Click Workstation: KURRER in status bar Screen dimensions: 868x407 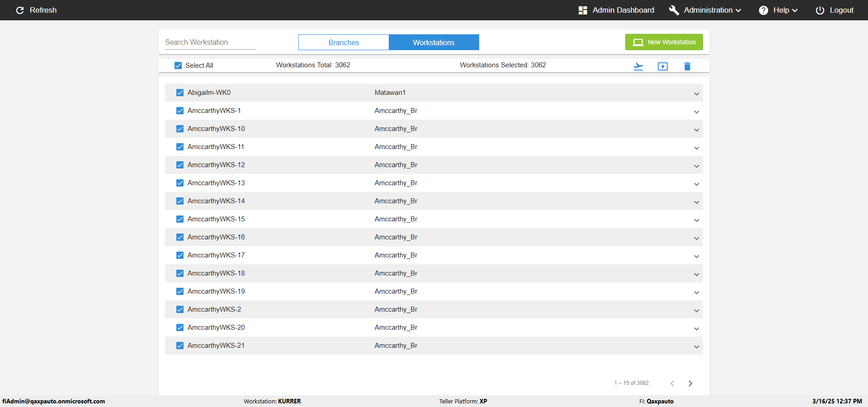(x=272, y=401)
